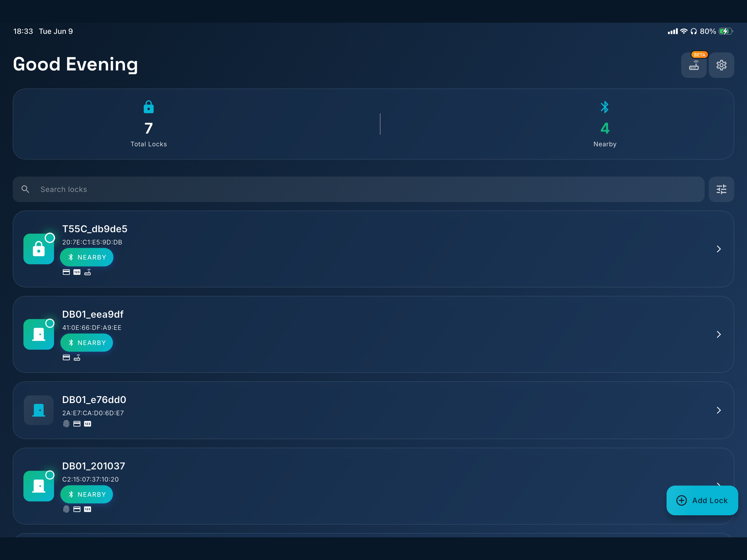
Task: Tap the Add Lock button
Action: click(702, 500)
